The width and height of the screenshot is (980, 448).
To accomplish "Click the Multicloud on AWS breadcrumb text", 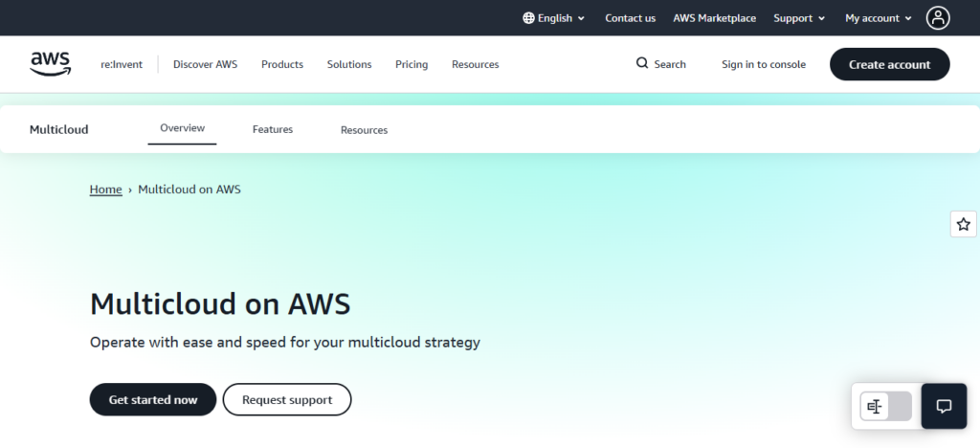I will pos(189,190).
